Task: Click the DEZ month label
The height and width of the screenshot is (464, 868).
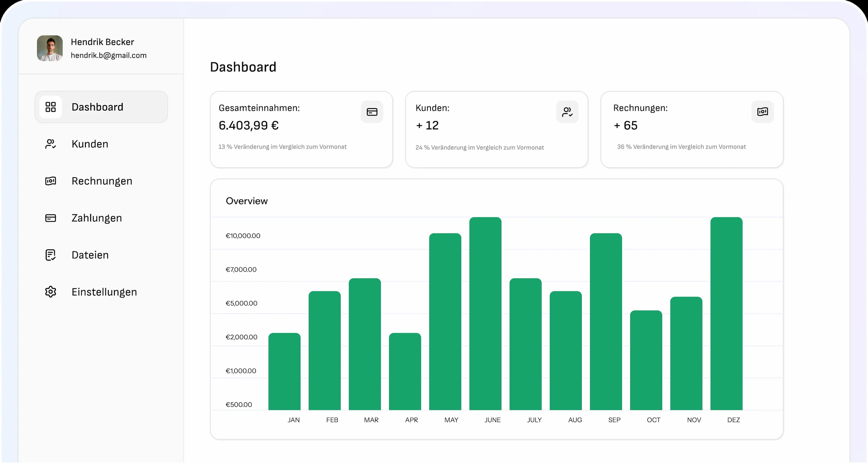Action: (734, 420)
